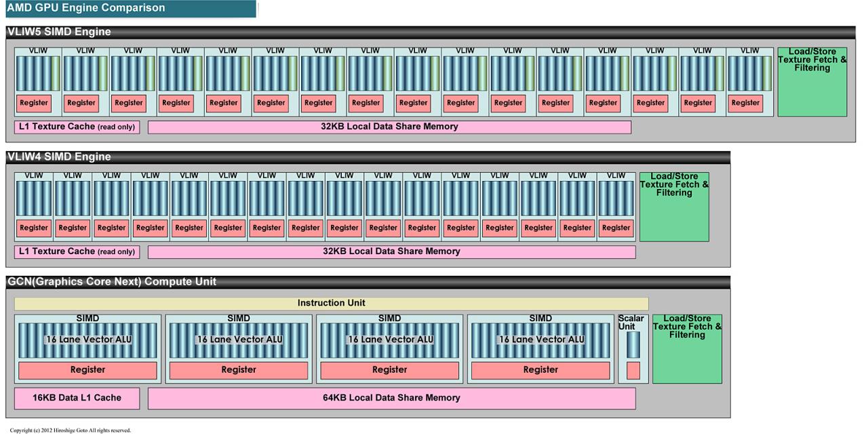This screenshot has height=435, width=868.
Task: Select the "VLIW4 SIMD Engine" header bar
Action: click(368, 157)
